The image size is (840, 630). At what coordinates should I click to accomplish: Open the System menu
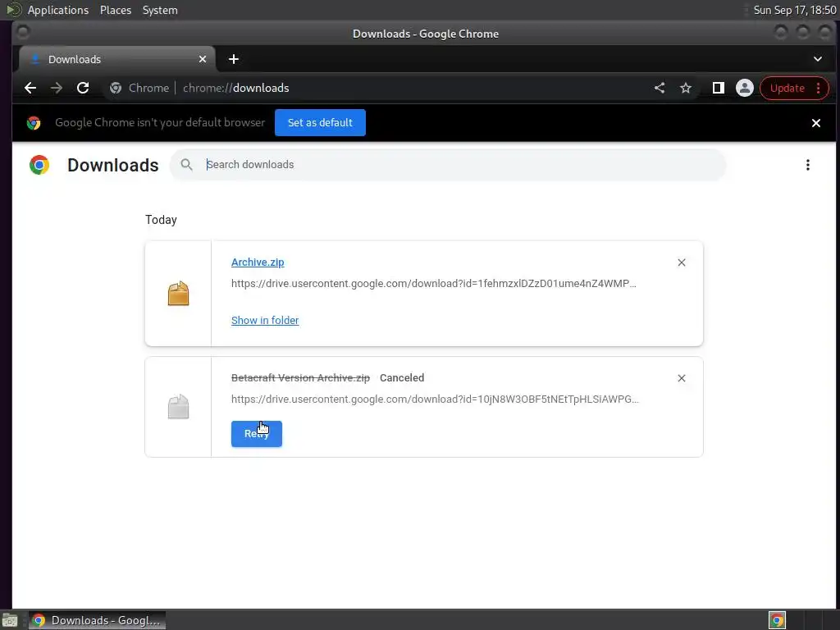(160, 10)
